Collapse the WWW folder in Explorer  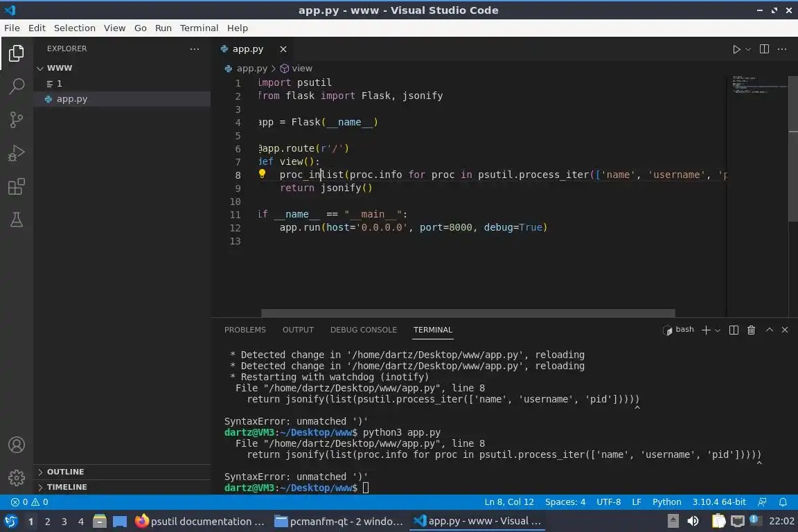pyautogui.click(x=122, y=68)
